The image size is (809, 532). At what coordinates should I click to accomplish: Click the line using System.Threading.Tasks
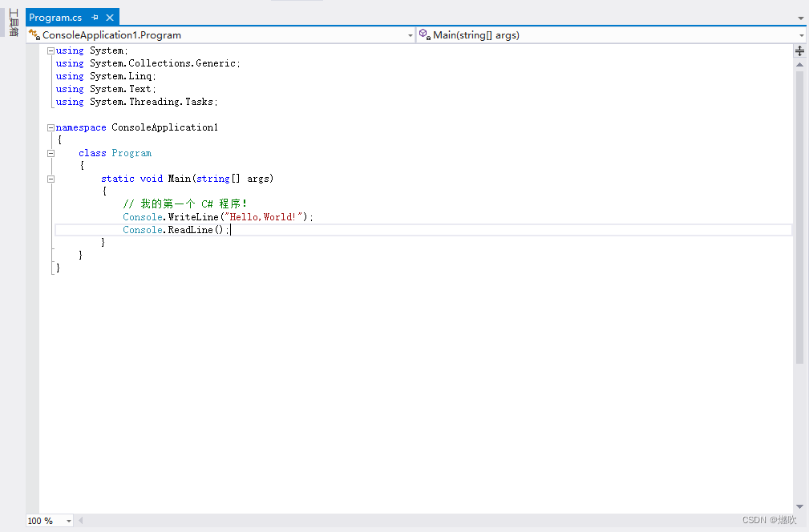tap(137, 102)
